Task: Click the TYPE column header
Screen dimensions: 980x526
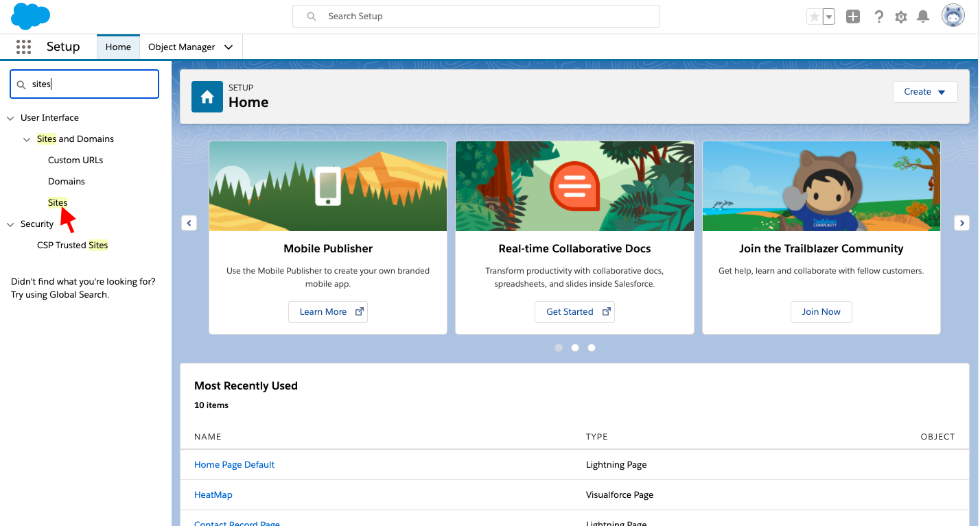Action: click(x=597, y=437)
